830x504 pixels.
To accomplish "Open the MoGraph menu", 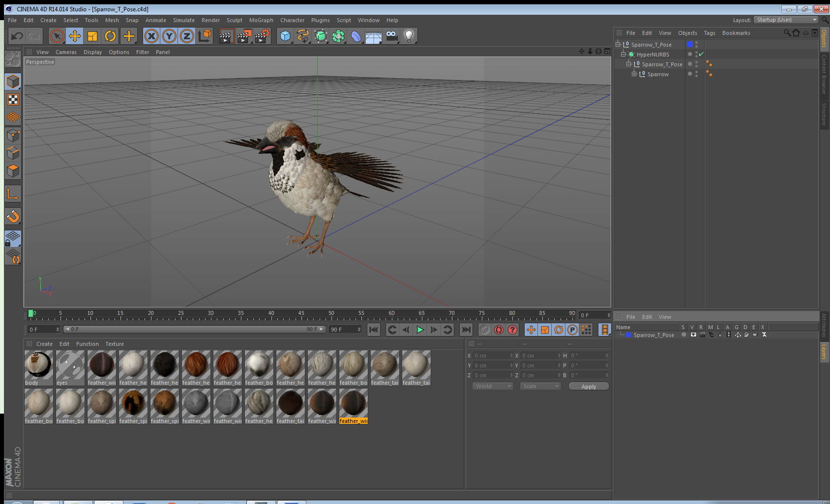I will tap(261, 20).
